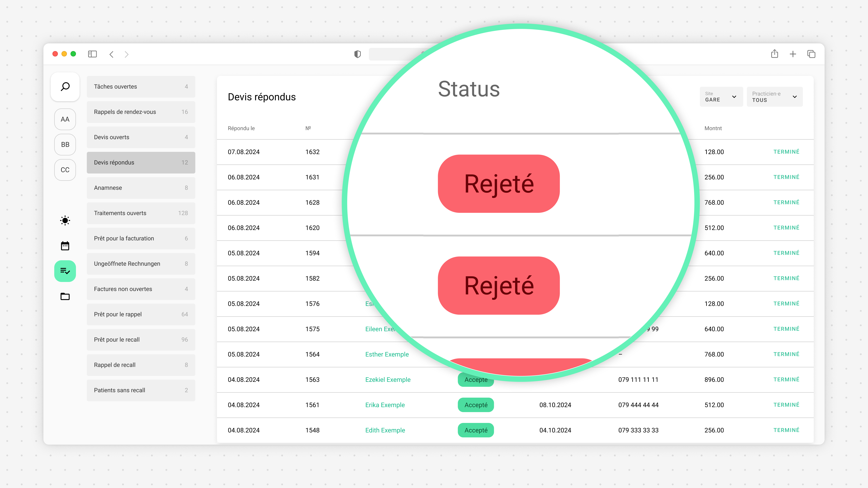868x488 pixels.
Task: Open patient Erika Exemple link
Action: tap(385, 405)
